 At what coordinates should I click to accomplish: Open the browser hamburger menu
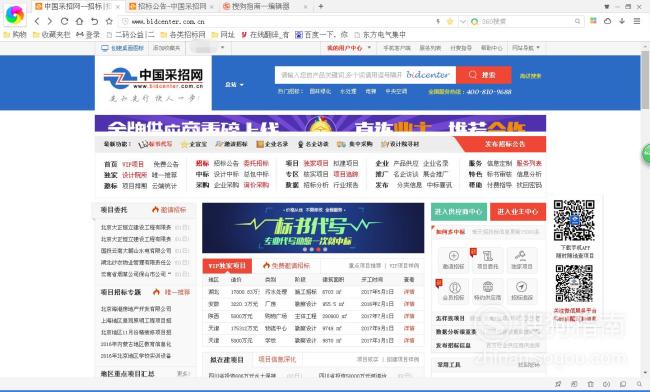pyautogui.click(x=637, y=21)
